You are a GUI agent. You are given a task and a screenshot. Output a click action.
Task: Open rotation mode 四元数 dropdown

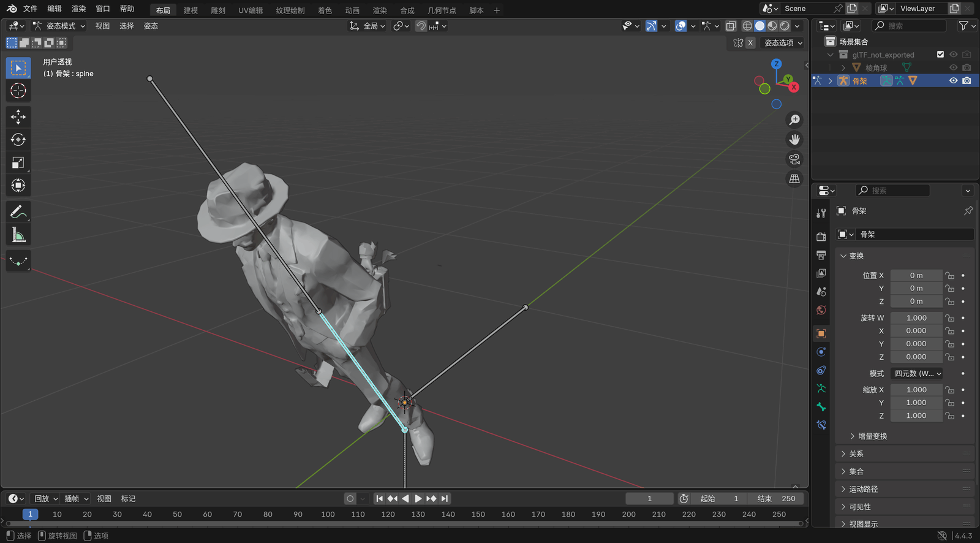pyautogui.click(x=917, y=373)
